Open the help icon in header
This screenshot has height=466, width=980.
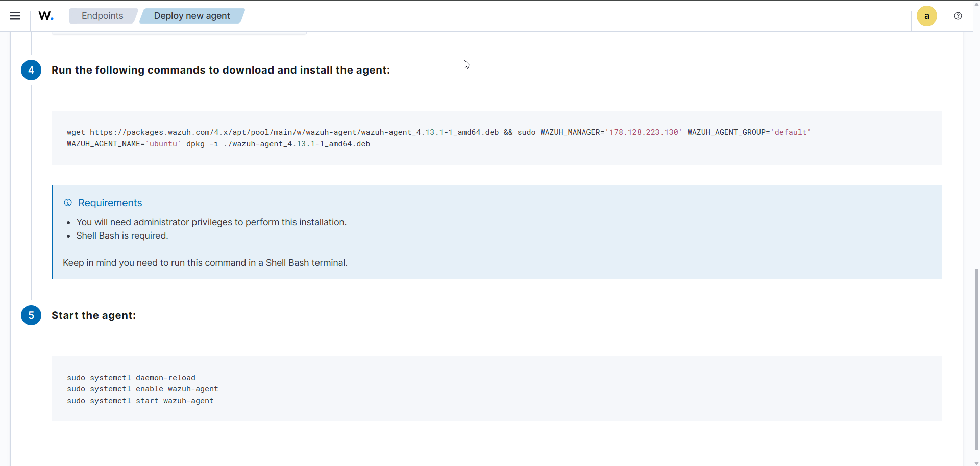point(958,16)
